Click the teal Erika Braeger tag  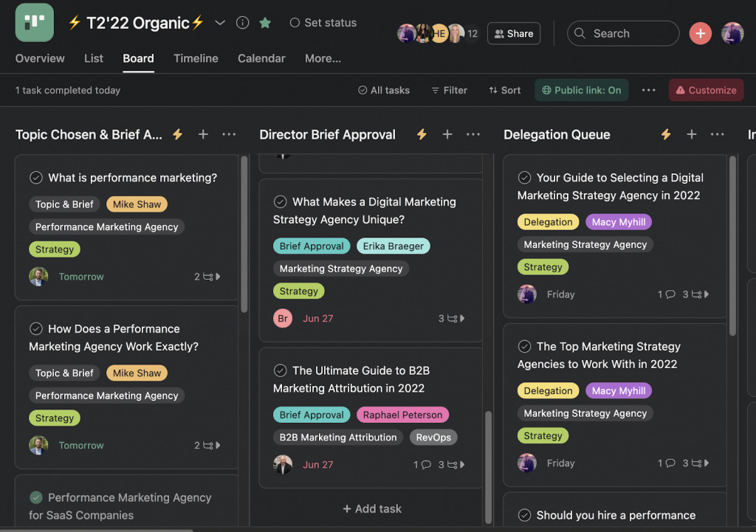(x=393, y=246)
